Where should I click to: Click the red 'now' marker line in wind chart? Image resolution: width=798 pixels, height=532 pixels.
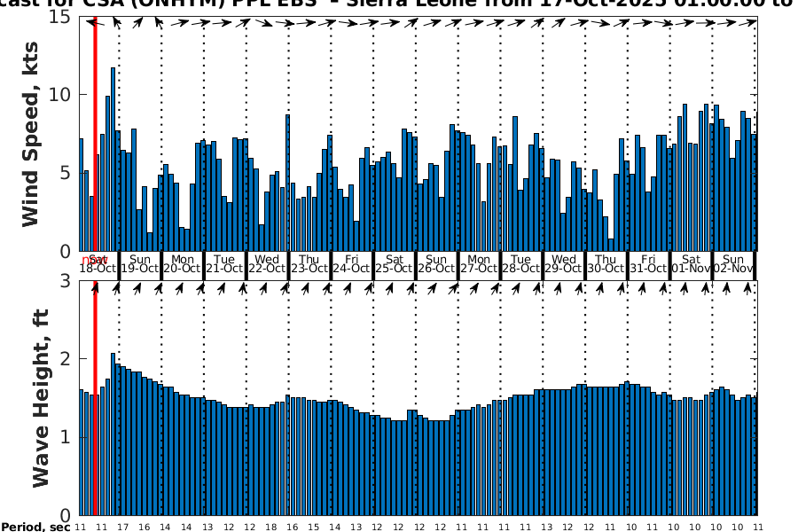coord(95,133)
